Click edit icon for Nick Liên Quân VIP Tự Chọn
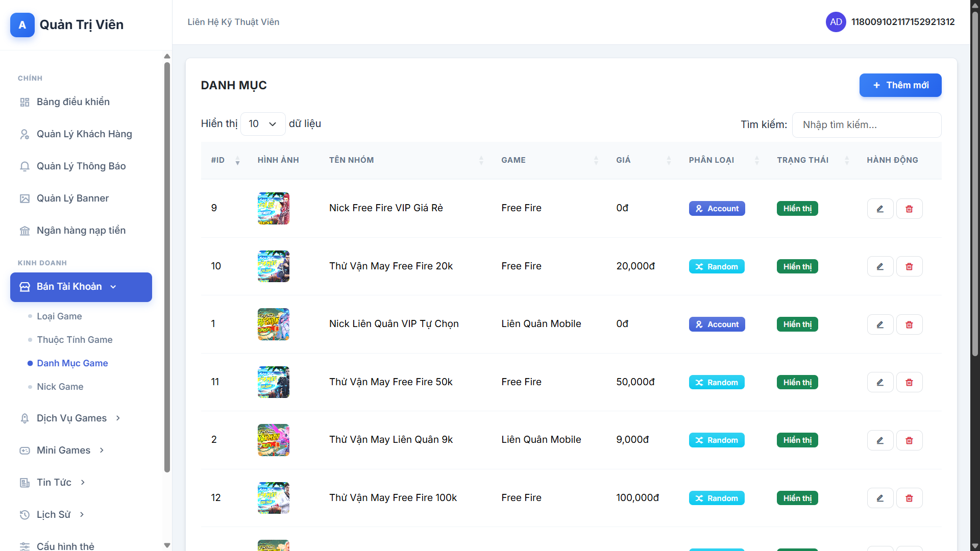The image size is (980, 551). [880, 324]
